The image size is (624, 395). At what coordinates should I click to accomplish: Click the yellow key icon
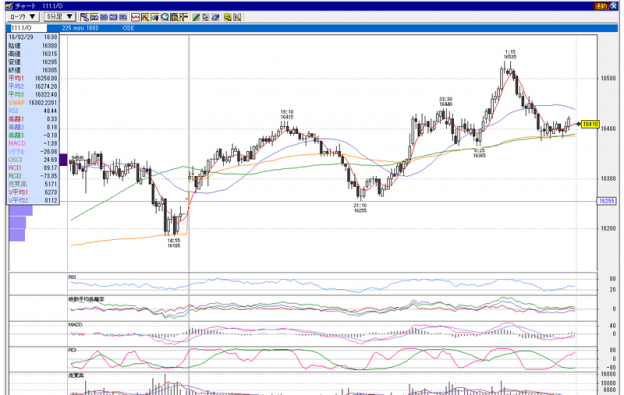pos(228,17)
